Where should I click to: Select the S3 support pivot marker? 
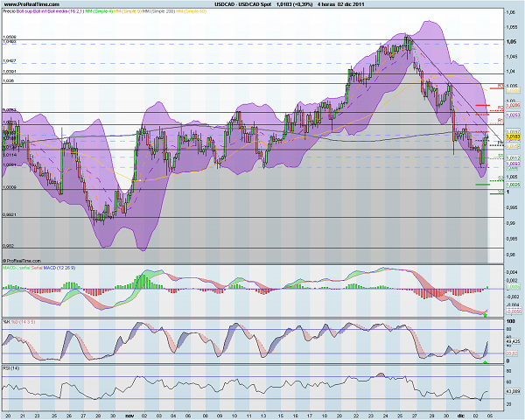(500, 192)
